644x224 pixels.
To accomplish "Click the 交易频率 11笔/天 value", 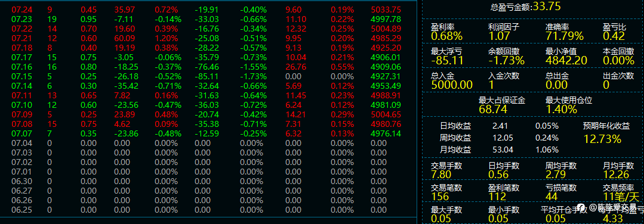I will pyautogui.click(x=618, y=196).
